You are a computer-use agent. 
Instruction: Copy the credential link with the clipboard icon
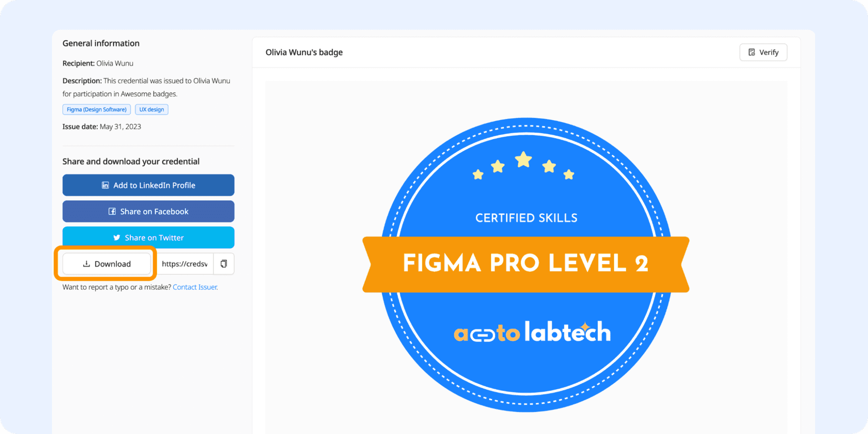coord(224,264)
